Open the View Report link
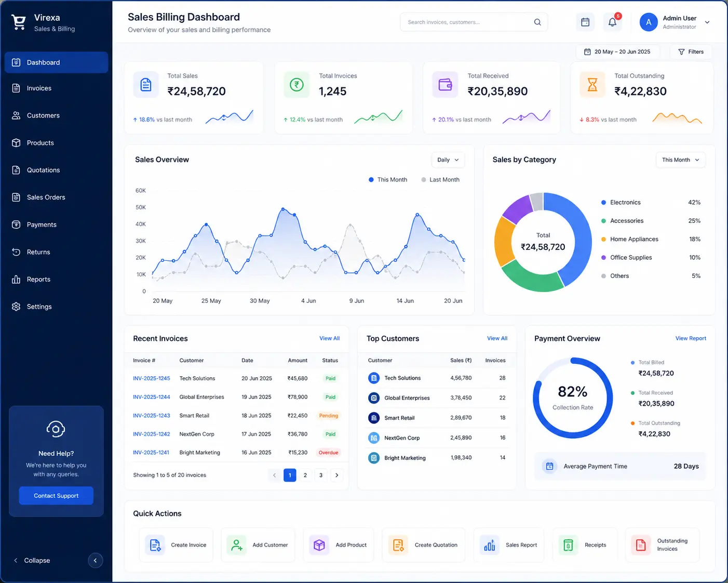Viewport: 728px width, 583px height. click(691, 338)
